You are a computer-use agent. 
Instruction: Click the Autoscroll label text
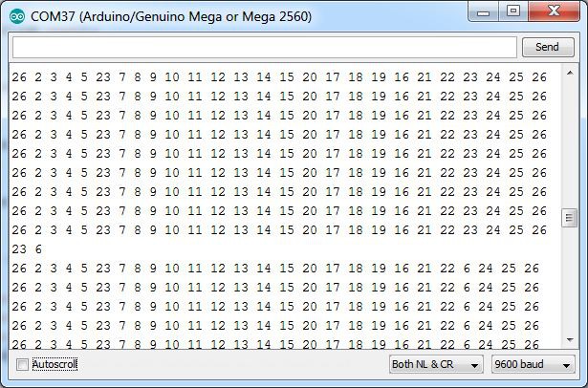click(x=54, y=364)
